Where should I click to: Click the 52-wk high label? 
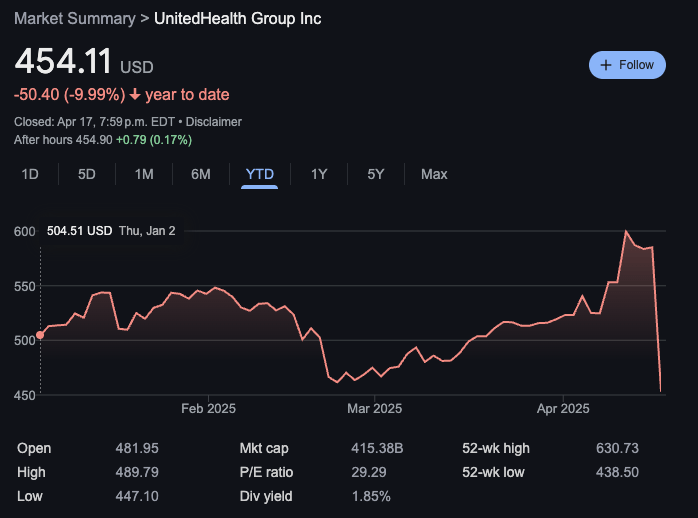tap(496, 448)
